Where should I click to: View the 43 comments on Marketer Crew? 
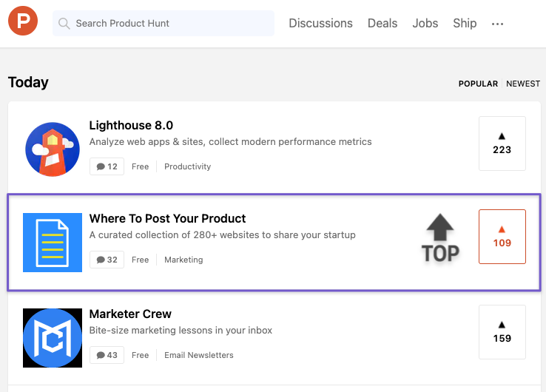[x=107, y=355]
